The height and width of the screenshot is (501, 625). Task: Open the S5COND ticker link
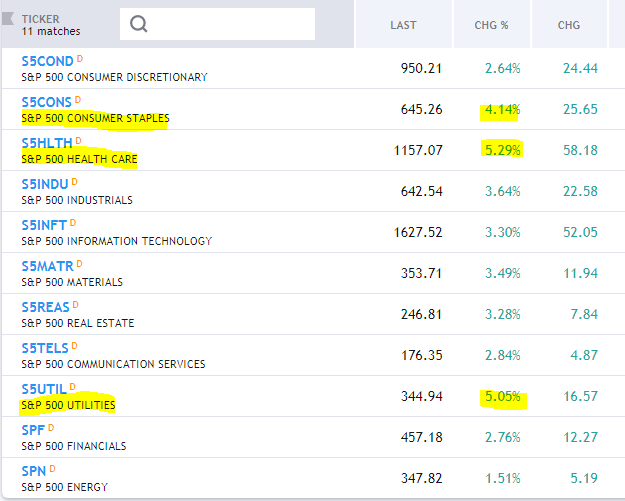pyautogui.click(x=47, y=61)
